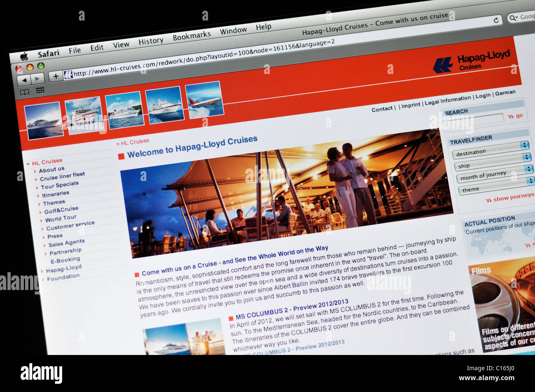
Task: Click the Hapag-Lloyd Cruises logo
Action: [471, 62]
